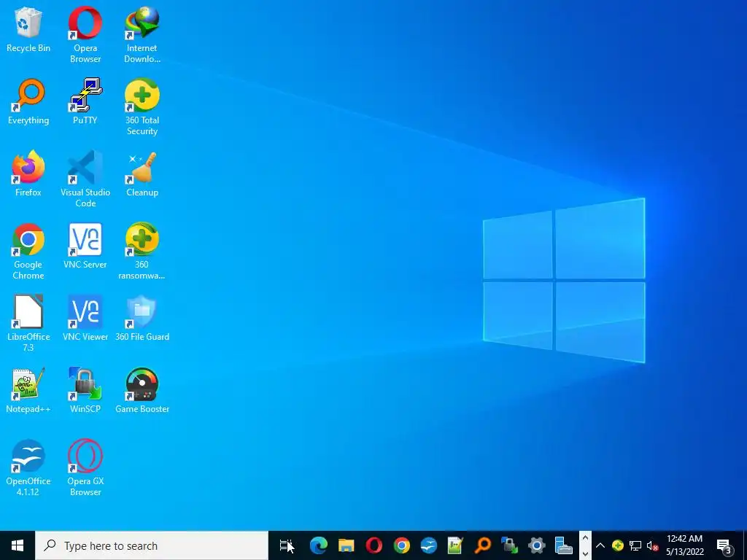The height and width of the screenshot is (560, 747).
Task: Launch Everything search from the taskbar
Action: click(x=483, y=545)
